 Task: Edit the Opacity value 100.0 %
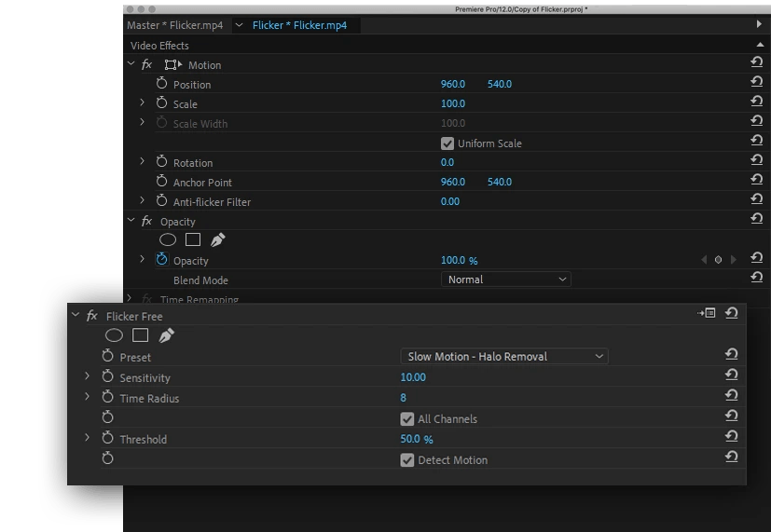(460, 260)
